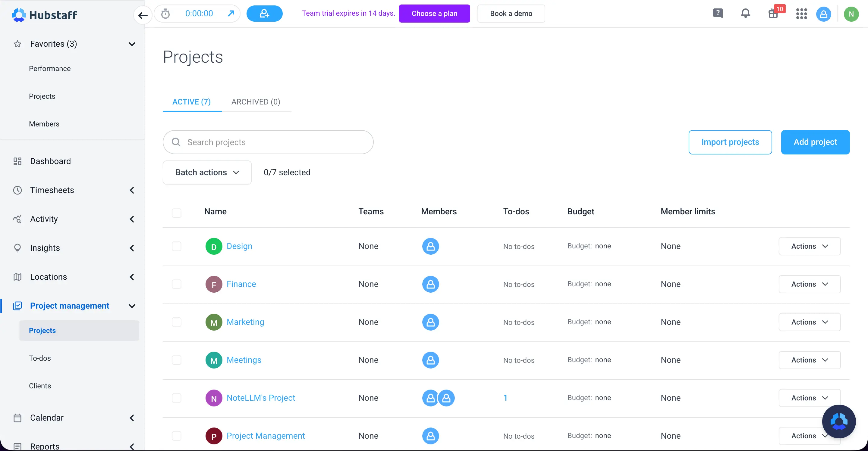This screenshot has height=451, width=868.
Task: Click Meetings row member avatar
Action: [430, 360]
